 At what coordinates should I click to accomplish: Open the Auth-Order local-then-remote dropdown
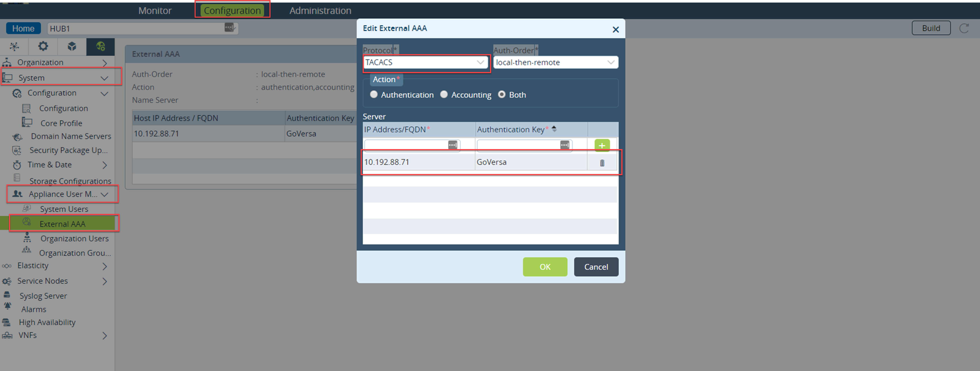555,62
